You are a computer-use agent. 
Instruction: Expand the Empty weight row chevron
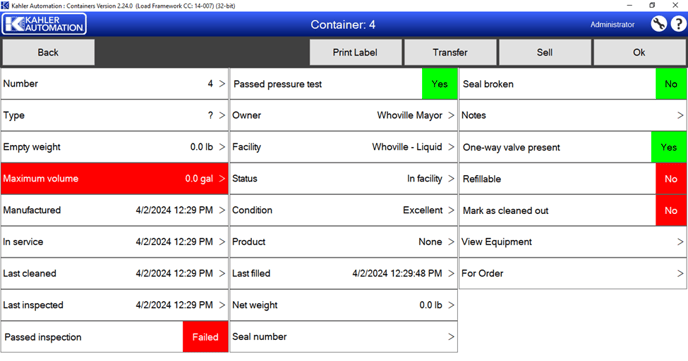point(222,147)
